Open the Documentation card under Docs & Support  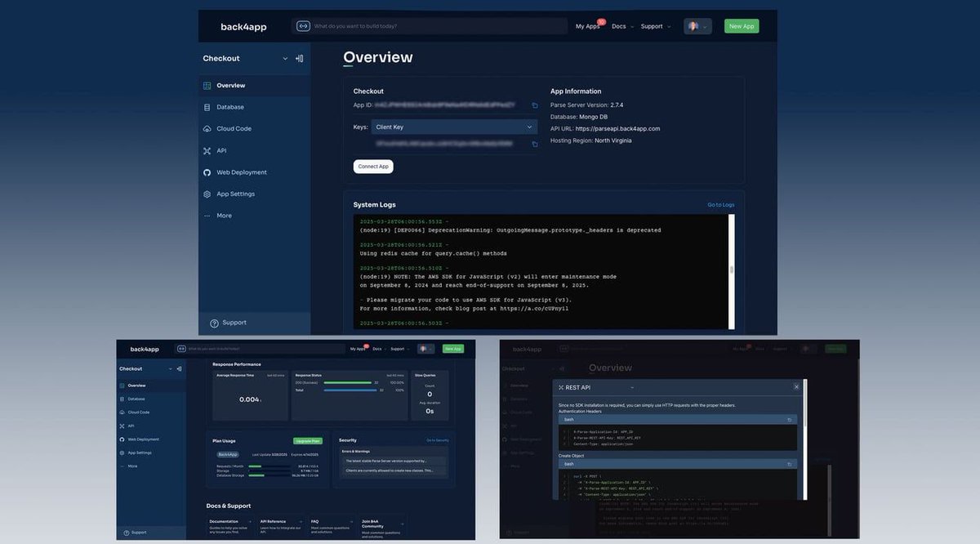click(232, 525)
